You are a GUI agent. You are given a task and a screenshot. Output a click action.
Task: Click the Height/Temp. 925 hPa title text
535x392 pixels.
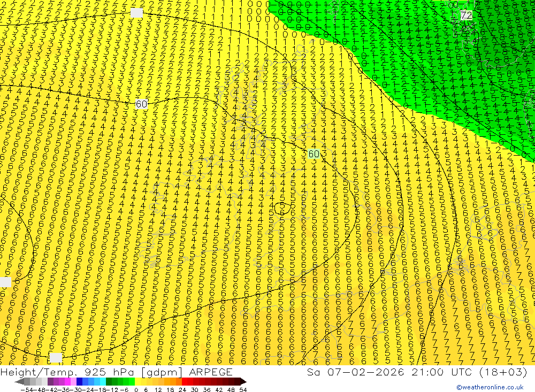pyautogui.click(x=68, y=372)
